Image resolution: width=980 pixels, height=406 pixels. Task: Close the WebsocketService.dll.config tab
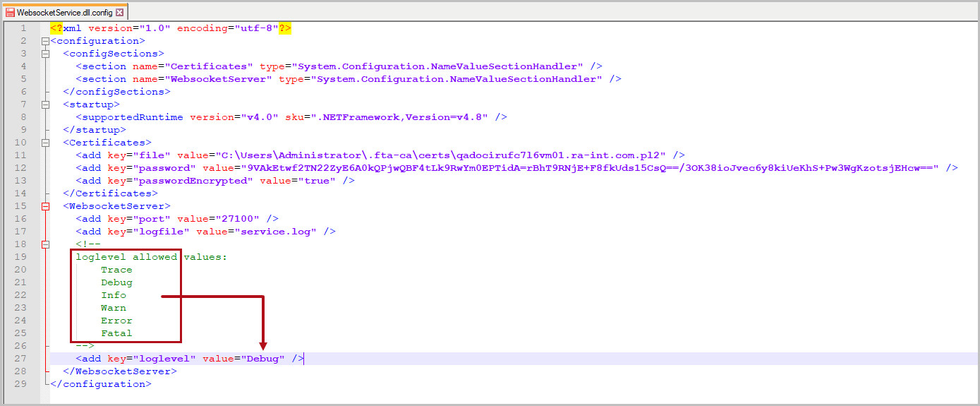119,13
